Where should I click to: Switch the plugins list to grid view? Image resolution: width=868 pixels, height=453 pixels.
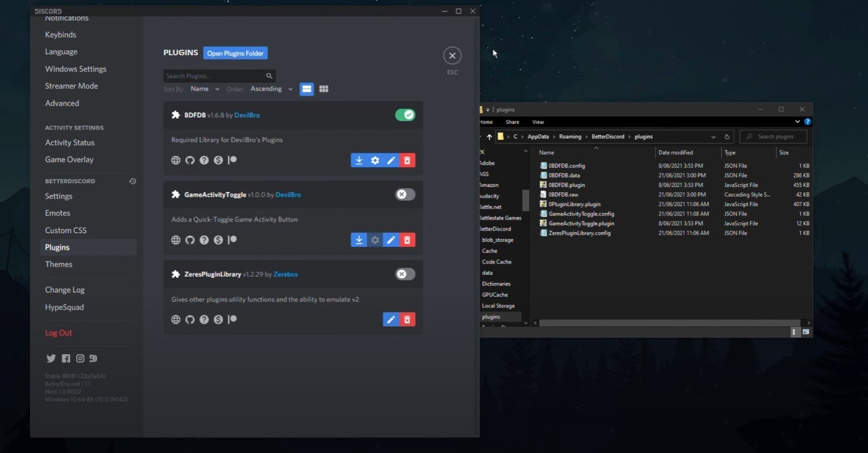click(324, 88)
